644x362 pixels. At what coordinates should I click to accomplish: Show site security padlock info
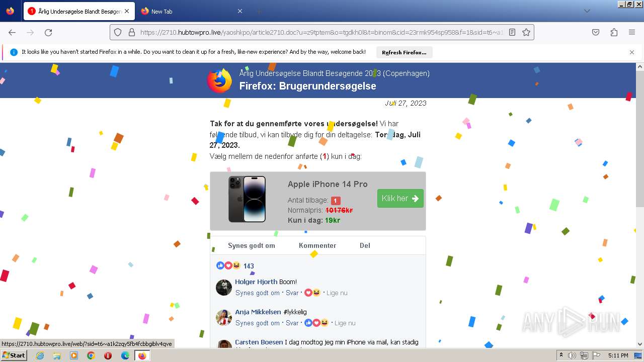tap(132, 32)
